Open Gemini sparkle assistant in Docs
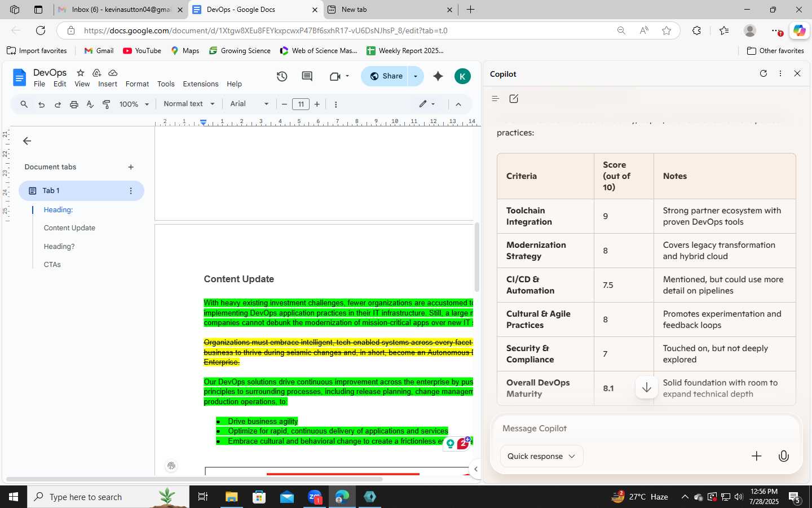 pyautogui.click(x=438, y=76)
